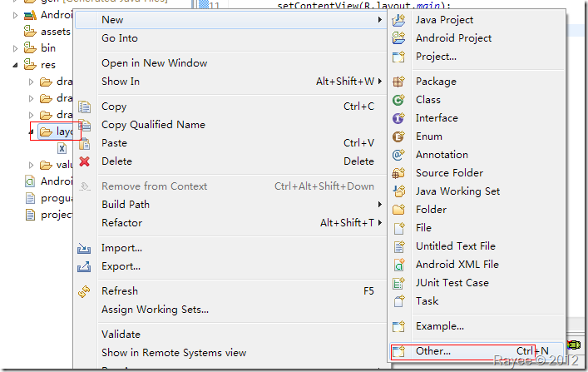Viewport: 588px width, 372px height.
Task: Click the Project... wizard icon
Action: [x=398, y=57]
